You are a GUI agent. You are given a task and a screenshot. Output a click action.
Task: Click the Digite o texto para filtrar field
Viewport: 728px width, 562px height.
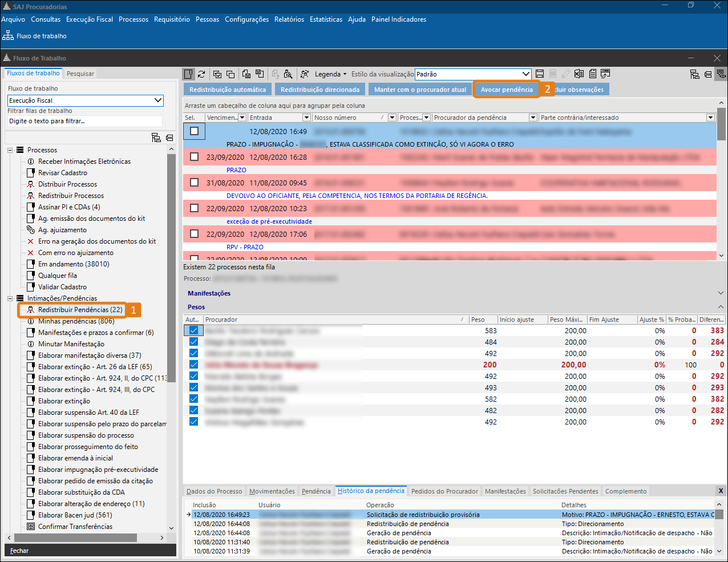[84, 121]
